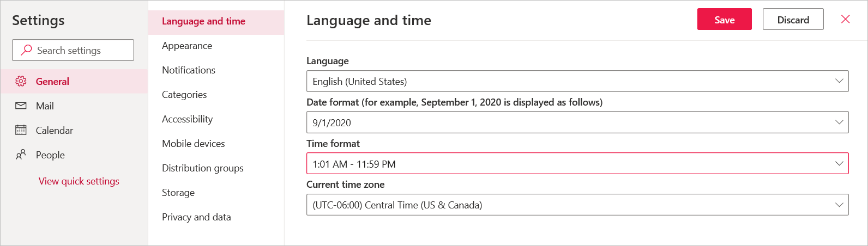The width and height of the screenshot is (868, 246).
Task: Expand the Language dropdown
Action: (577, 81)
